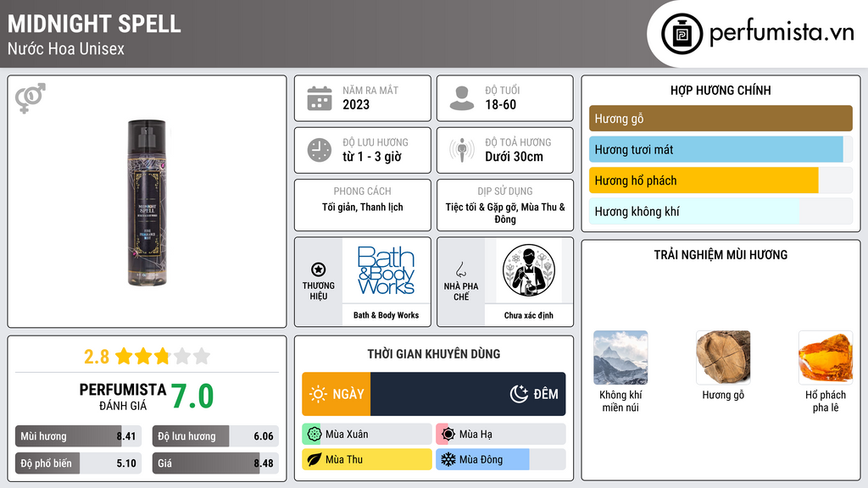
Task: Click the last grey rating star
Action: click(x=202, y=356)
